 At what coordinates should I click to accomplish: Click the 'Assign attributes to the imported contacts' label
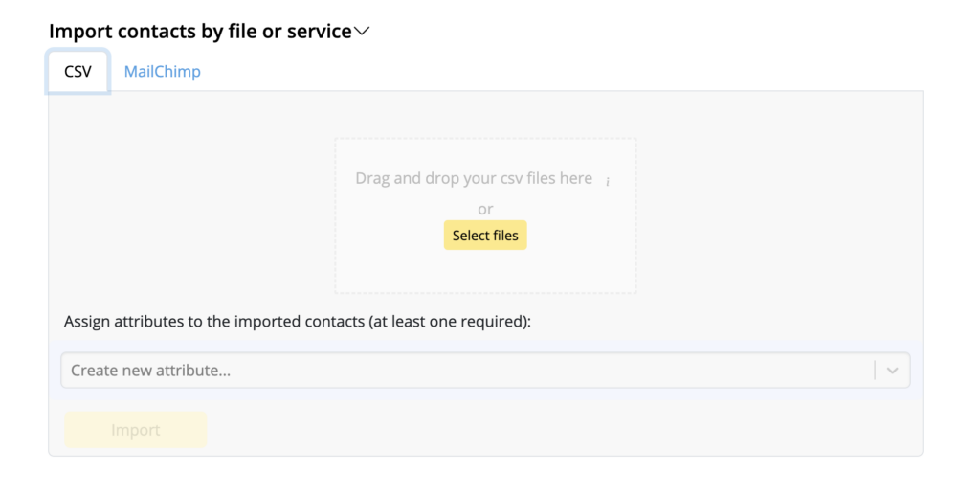pyautogui.click(x=214, y=322)
